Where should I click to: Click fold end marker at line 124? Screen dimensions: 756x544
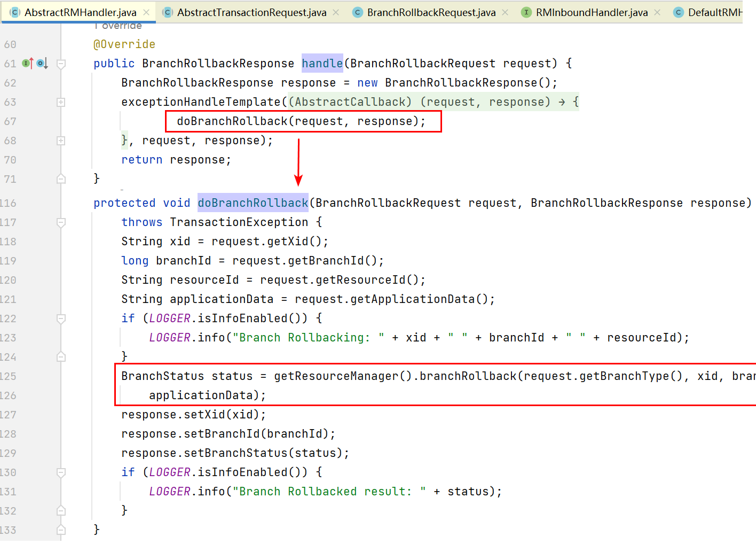61,357
